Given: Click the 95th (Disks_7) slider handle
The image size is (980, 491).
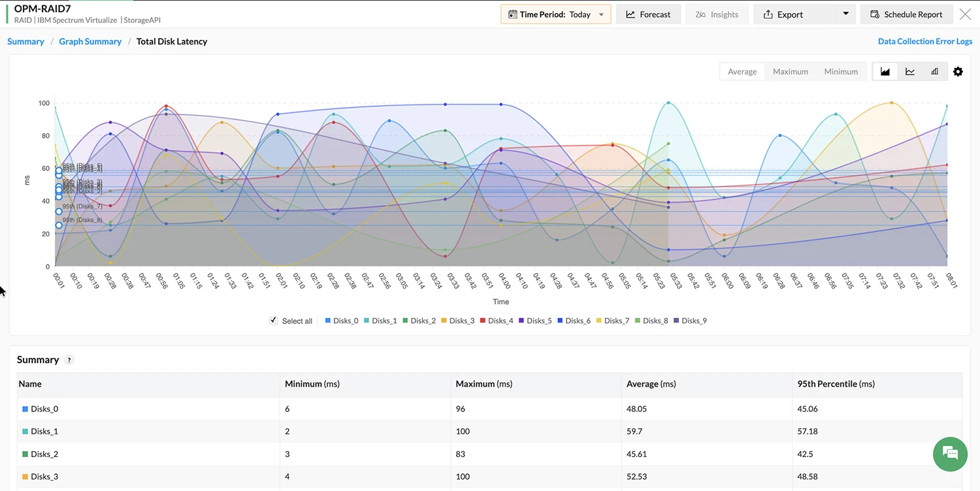Looking at the screenshot, I should pos(59,211).
